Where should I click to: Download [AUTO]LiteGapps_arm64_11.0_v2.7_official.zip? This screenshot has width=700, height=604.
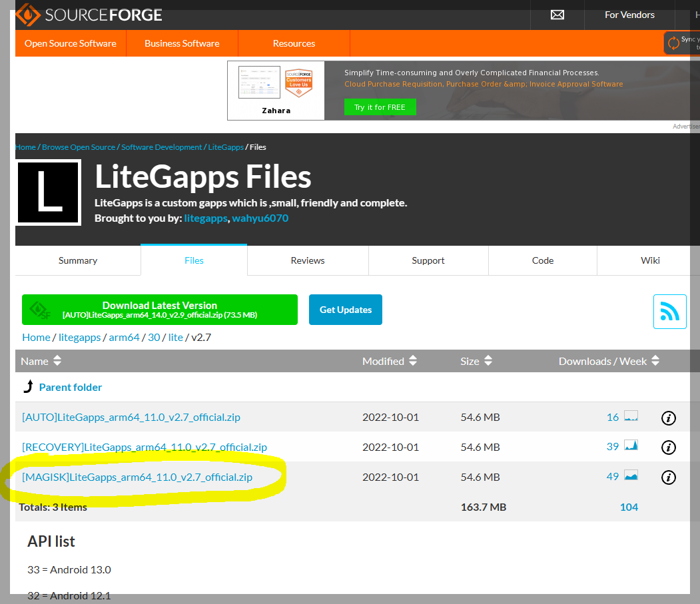pos(131,417)
